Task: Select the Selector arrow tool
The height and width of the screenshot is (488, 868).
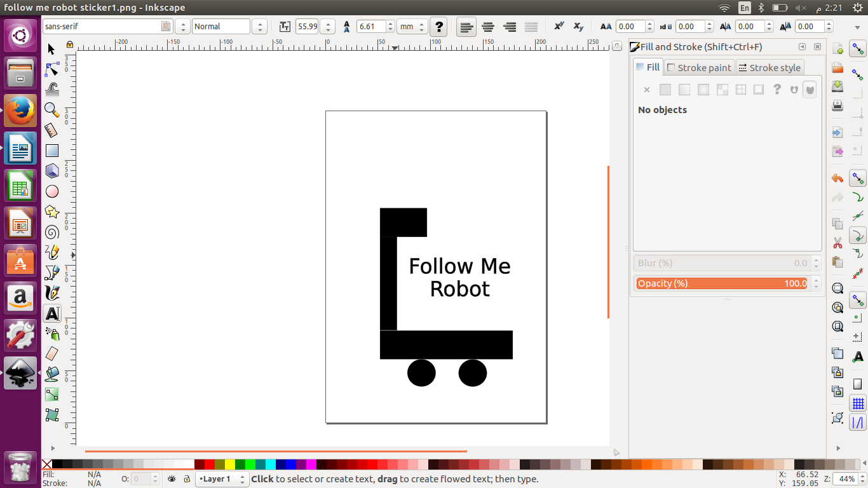Action: (x=52, y=50)
